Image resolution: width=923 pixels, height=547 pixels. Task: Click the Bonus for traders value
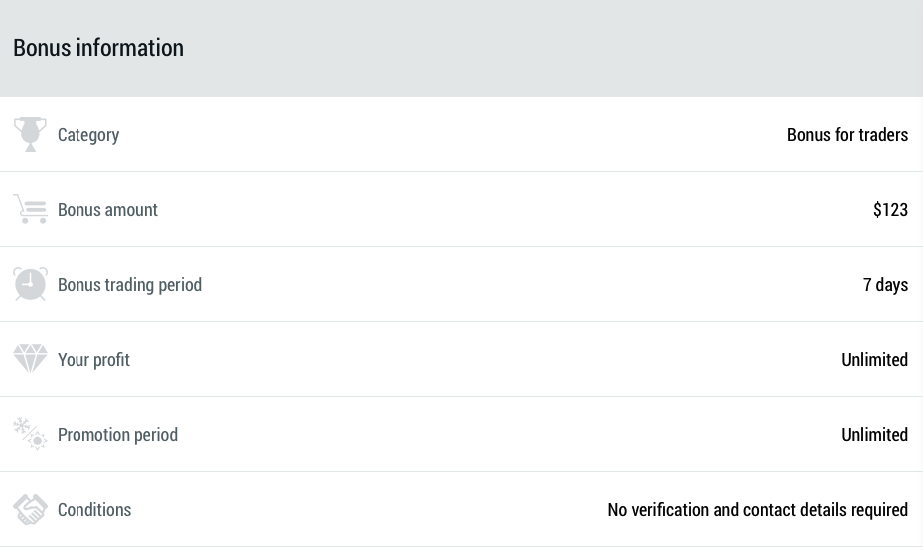click(x=847, y=135)
